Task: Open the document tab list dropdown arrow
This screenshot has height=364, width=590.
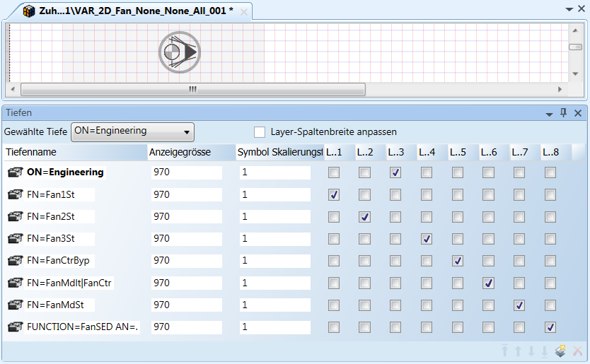Action: [x=570, y=10]
